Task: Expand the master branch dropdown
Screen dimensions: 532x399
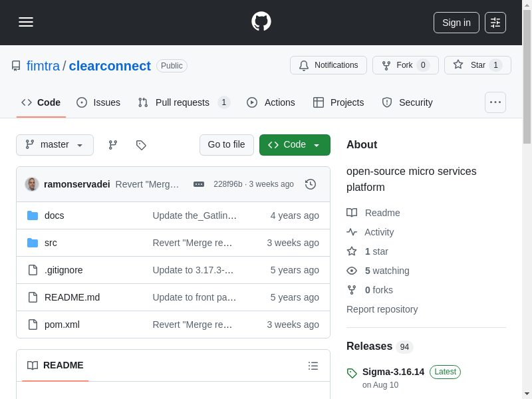Action: pyautogui.click(x=55, y=145)
